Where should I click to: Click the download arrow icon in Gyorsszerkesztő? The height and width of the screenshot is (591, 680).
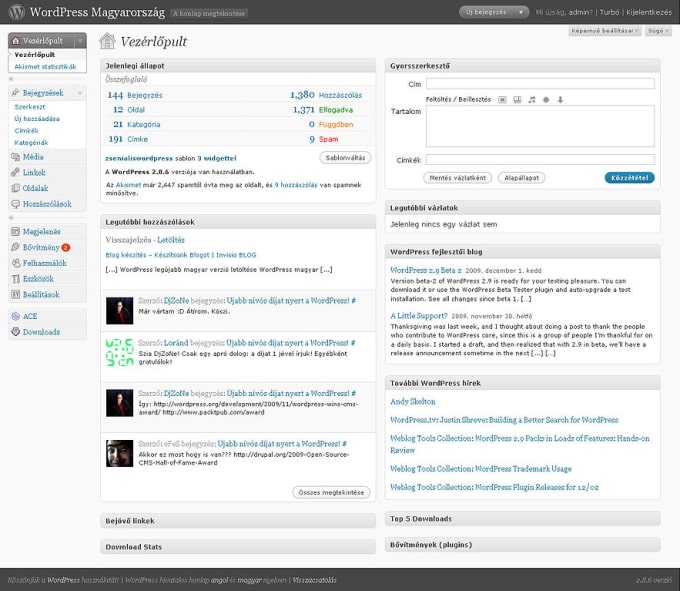click(x=560, y=100)
